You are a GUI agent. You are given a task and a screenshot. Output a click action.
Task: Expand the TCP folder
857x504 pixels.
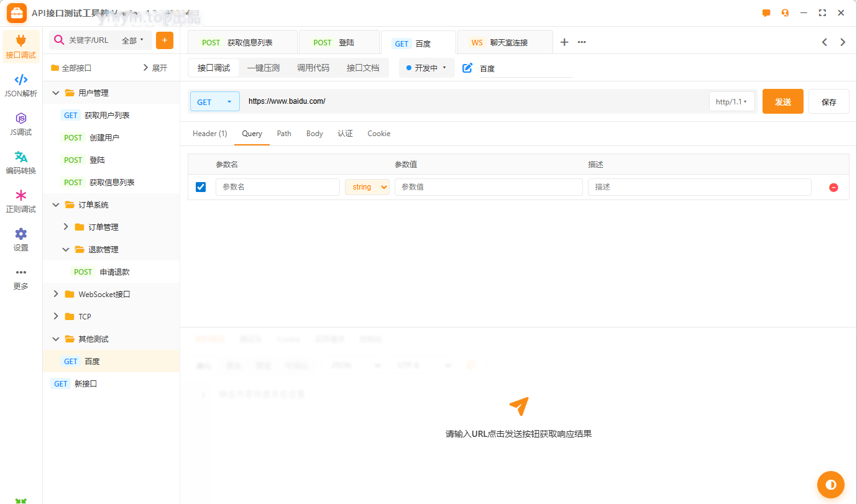56,316
